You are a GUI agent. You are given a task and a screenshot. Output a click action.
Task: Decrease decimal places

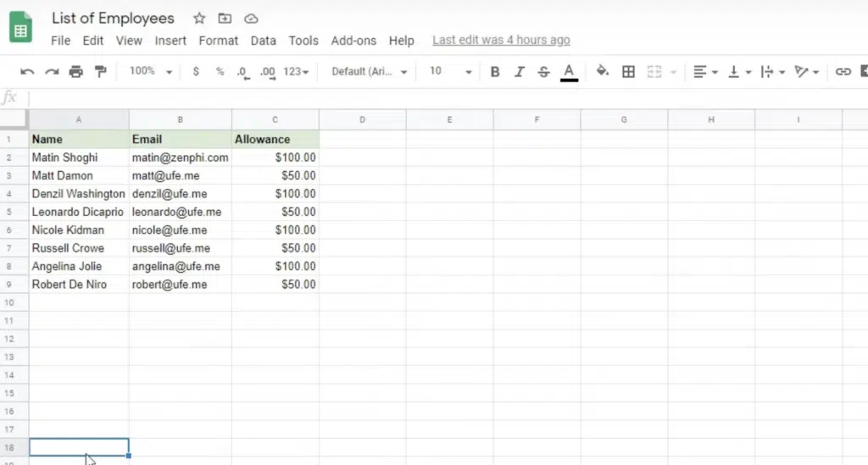(243, 72)
